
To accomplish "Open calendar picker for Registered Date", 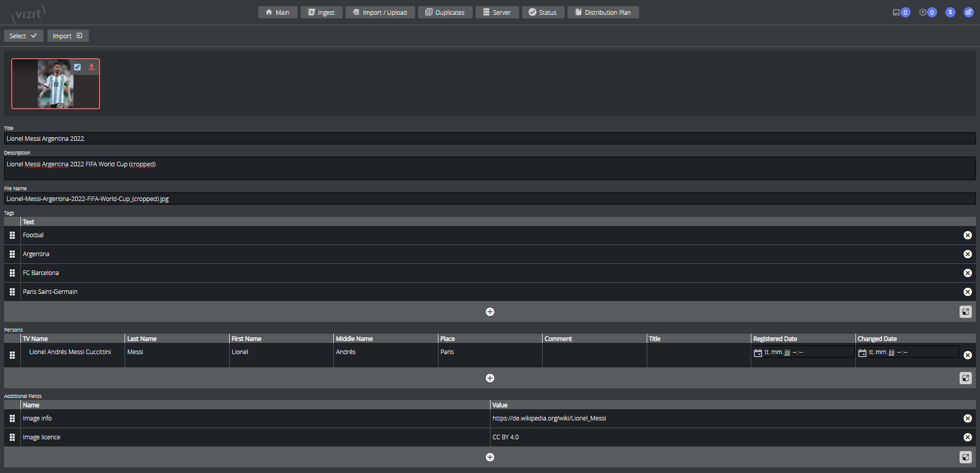I will click(x=758, y=353).
